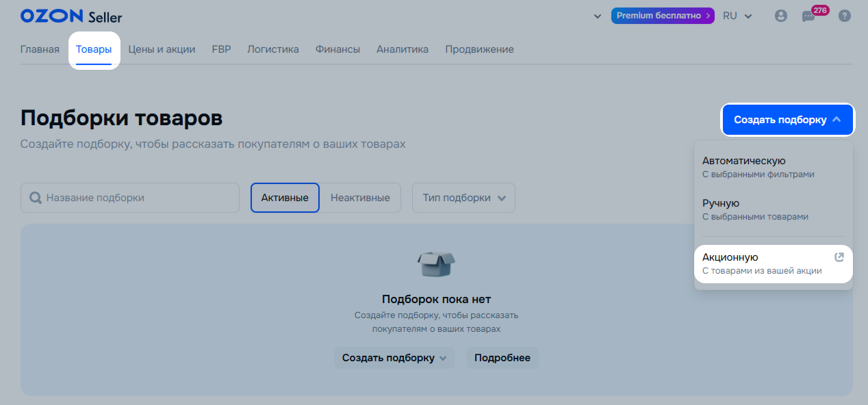
Task: Choose Акционную collection option
Action: click(774, 263)
